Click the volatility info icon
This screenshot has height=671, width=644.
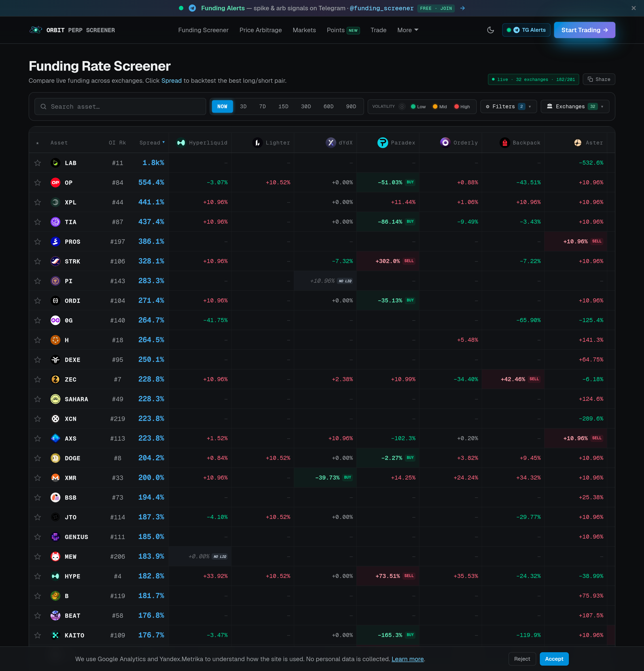pyautogui.click(x=402, y=106)
